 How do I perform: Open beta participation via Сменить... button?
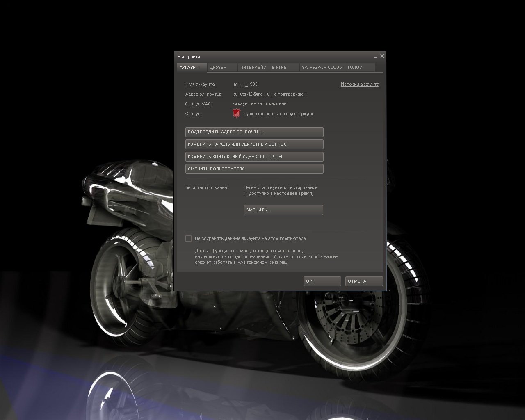click(x=283, y=210)
